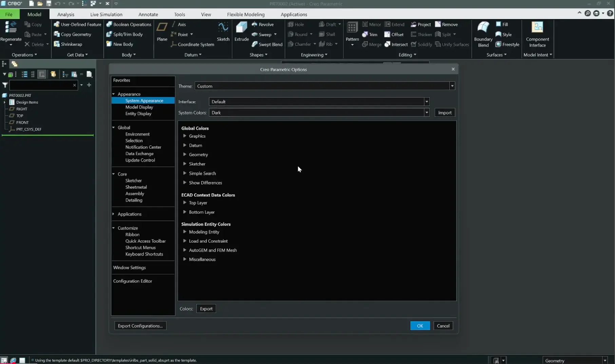
Task: Click the Axis datum tool
Action: tap(178, 24)
